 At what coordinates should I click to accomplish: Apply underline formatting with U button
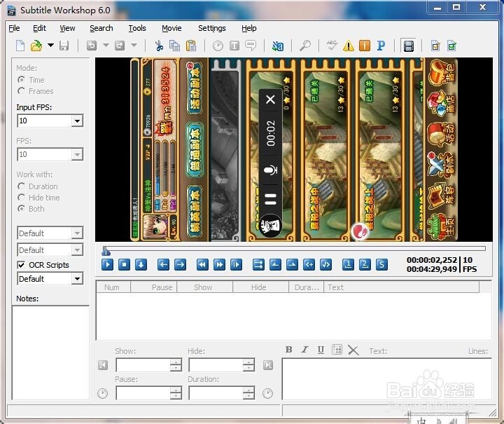tap(321, 350)
